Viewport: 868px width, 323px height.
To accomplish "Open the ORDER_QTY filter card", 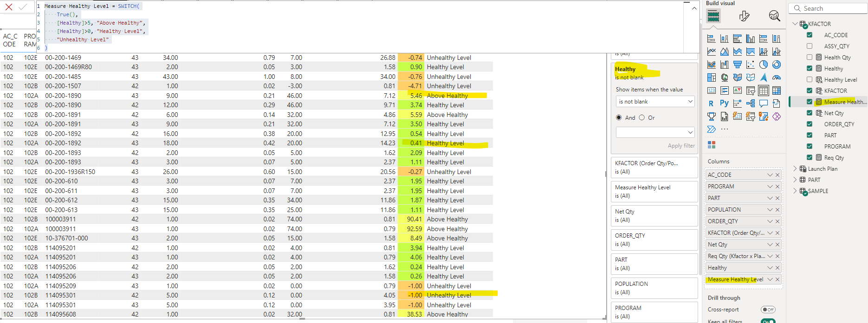I will [654, 239].
